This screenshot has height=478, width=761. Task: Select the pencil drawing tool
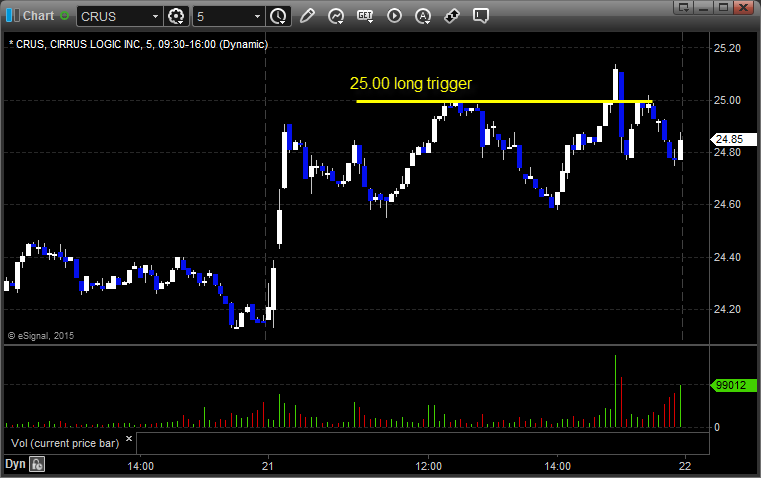307,16
